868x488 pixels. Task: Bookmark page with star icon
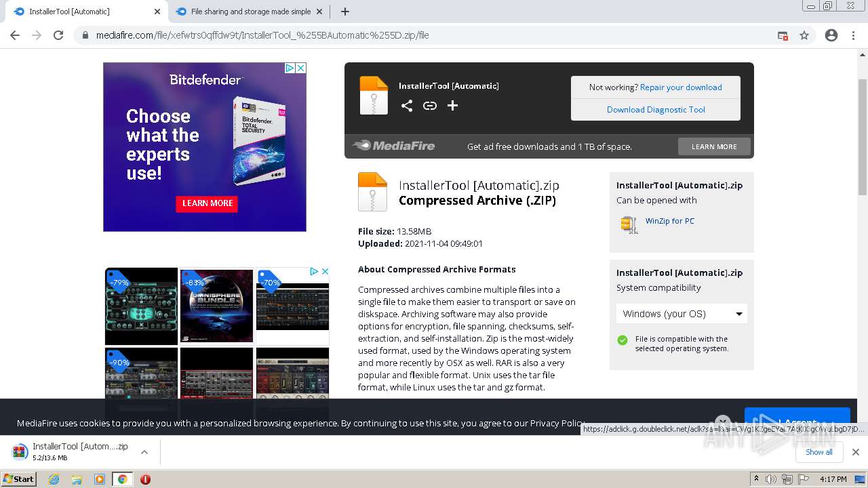tap(804, 35)
